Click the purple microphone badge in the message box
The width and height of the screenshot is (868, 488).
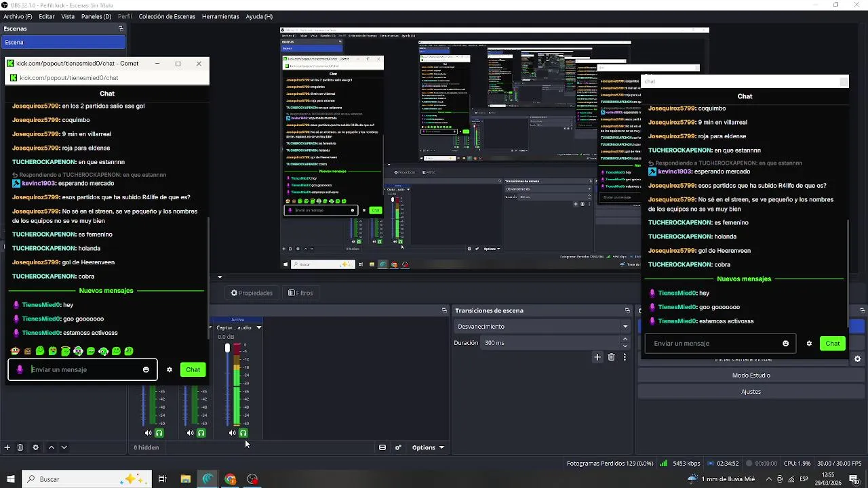coord(20,369)
